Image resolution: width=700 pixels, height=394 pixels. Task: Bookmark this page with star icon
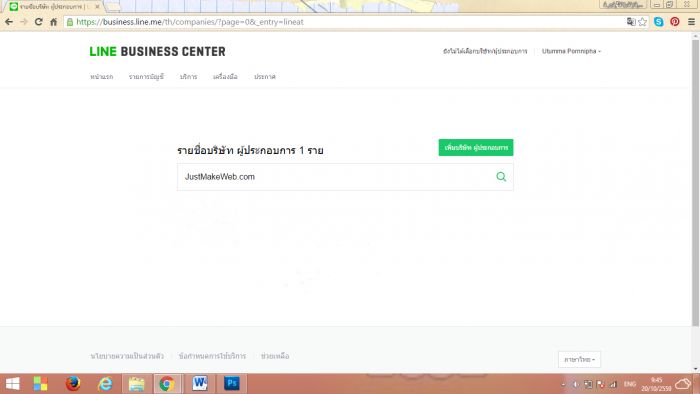642,22
